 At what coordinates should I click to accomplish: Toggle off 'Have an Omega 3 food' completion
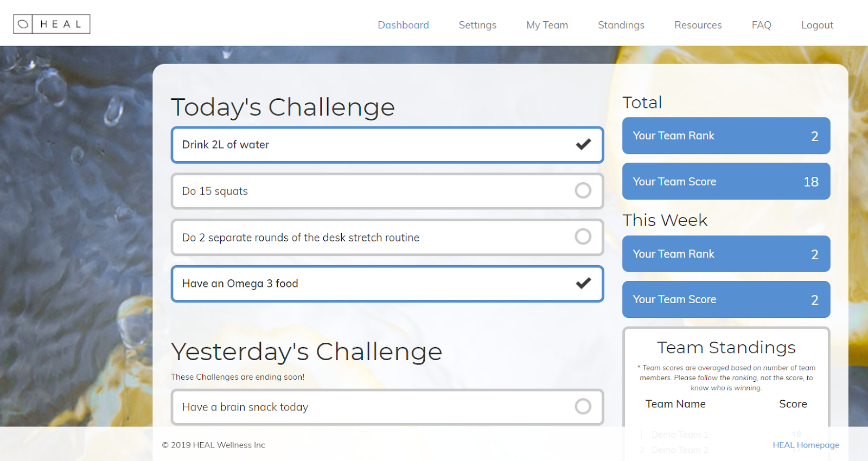point(583,283)
